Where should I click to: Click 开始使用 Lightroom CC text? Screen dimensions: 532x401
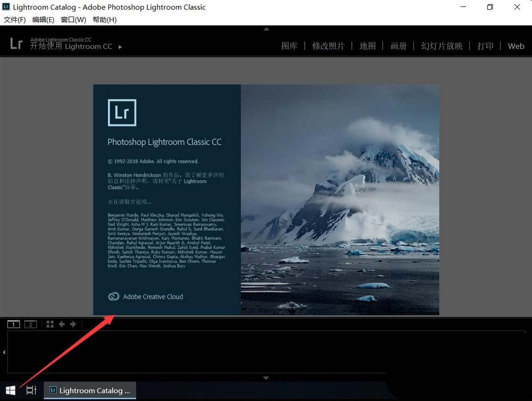[x=71, y=46]
